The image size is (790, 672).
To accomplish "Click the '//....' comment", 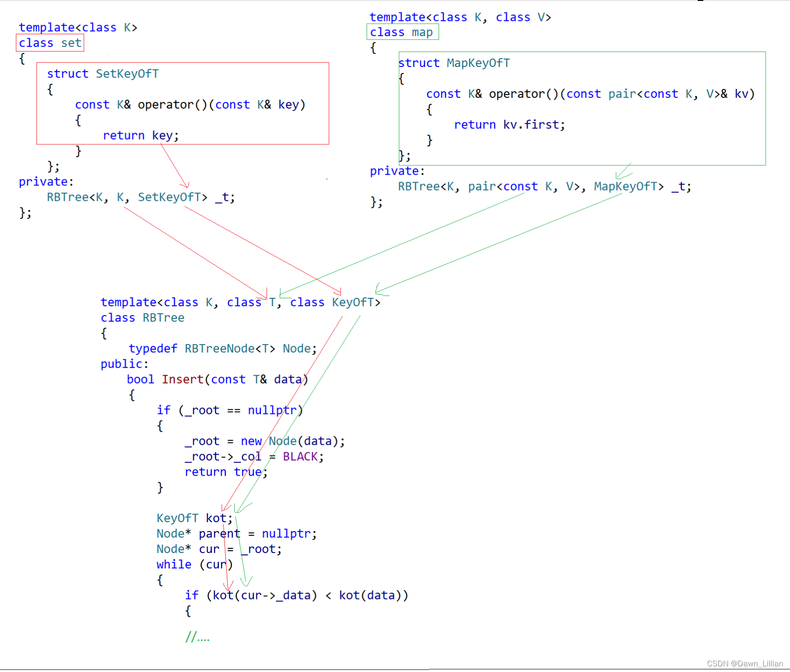I will 198,637.
